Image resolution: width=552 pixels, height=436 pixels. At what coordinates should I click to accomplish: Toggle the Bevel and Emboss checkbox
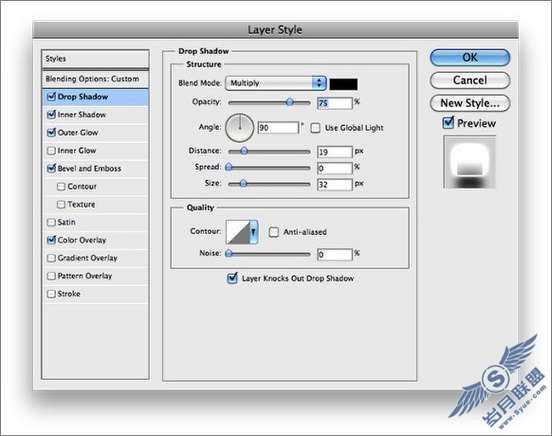pos(51,169)
